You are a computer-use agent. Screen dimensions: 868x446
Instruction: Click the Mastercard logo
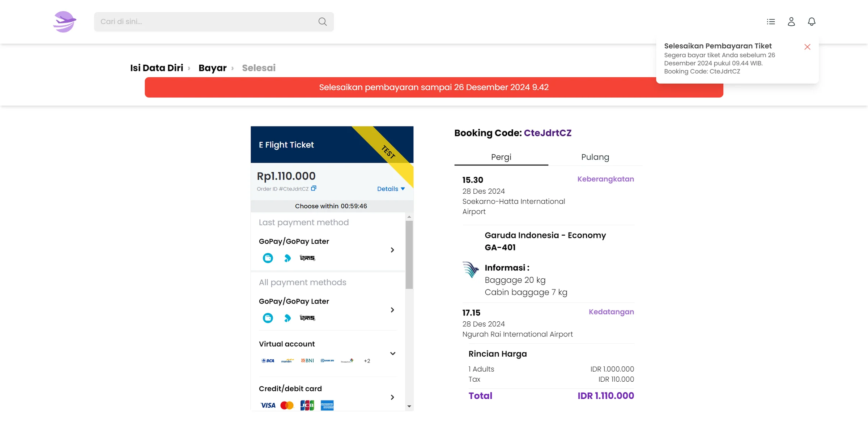(x=287, y=405)
